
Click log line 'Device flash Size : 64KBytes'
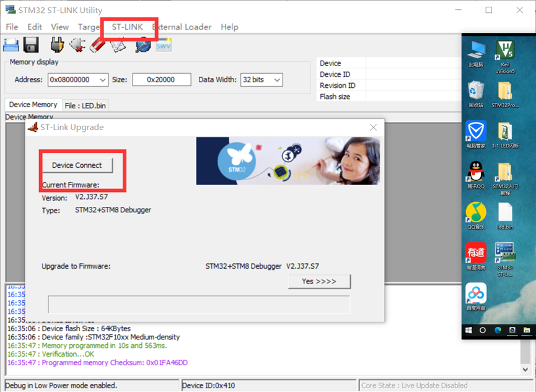coord(69,328)
